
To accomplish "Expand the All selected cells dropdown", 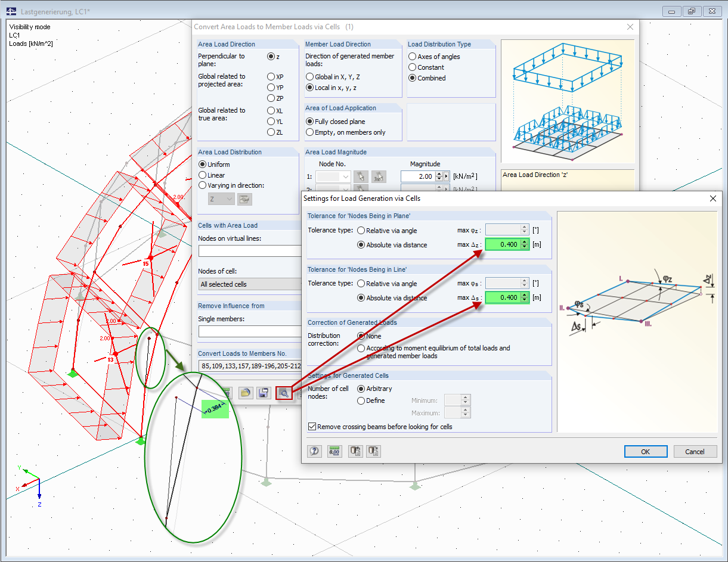I will click(x=250, y=284).
